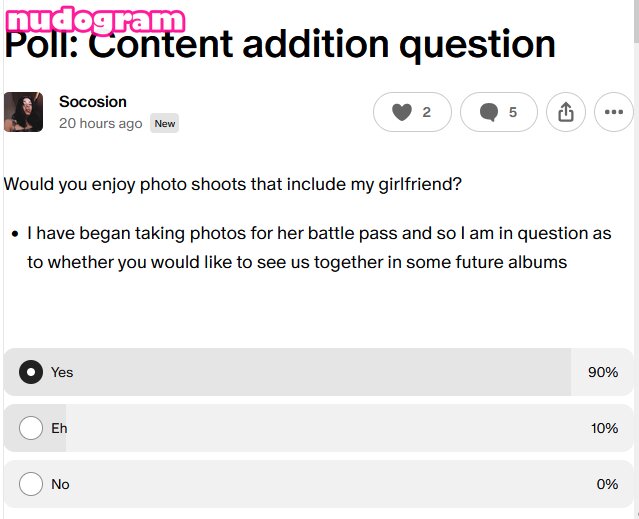The image size is (639, 519).
Task: Open comments via speech bubble button
Action: (498, 113)
